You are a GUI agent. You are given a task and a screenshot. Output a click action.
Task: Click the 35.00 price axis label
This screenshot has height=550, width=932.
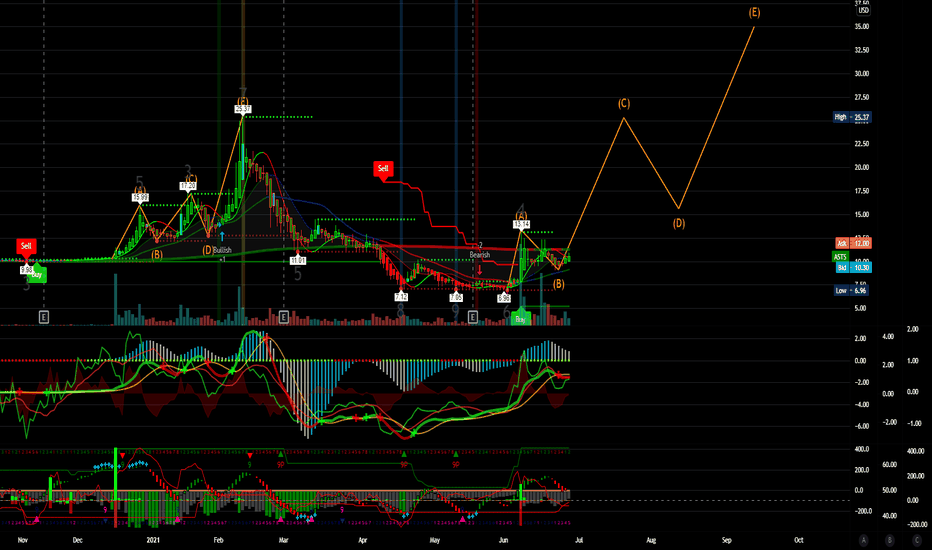pos(861,26)
